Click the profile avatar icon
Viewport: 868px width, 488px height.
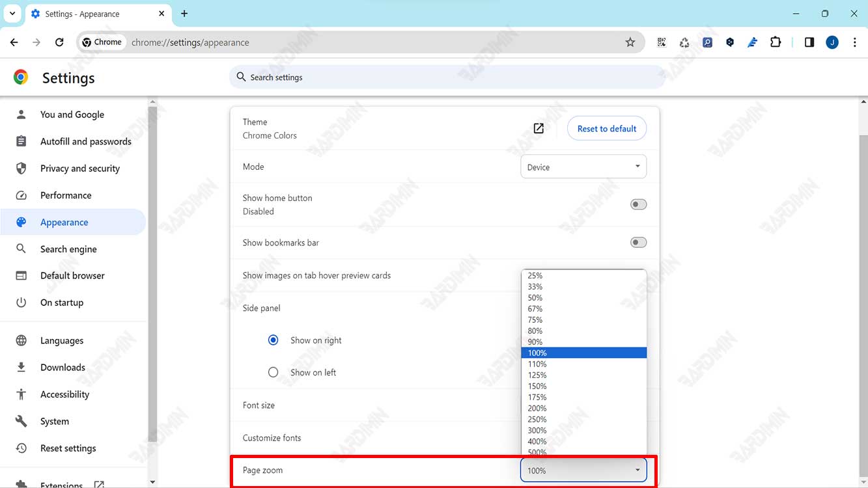832,42
